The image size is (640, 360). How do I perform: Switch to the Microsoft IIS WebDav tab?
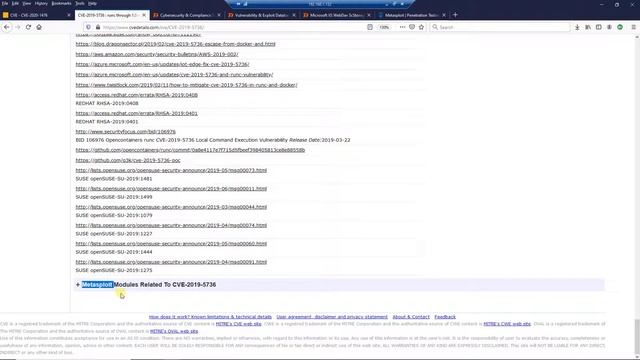[x=336, y=15]
